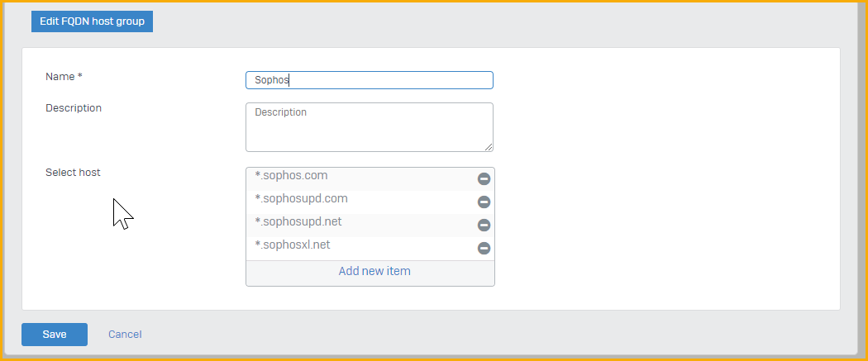Viewport: 868px width, 361px height.
Task: Click the Edit FQDN host group header
Action: [92, 21]
